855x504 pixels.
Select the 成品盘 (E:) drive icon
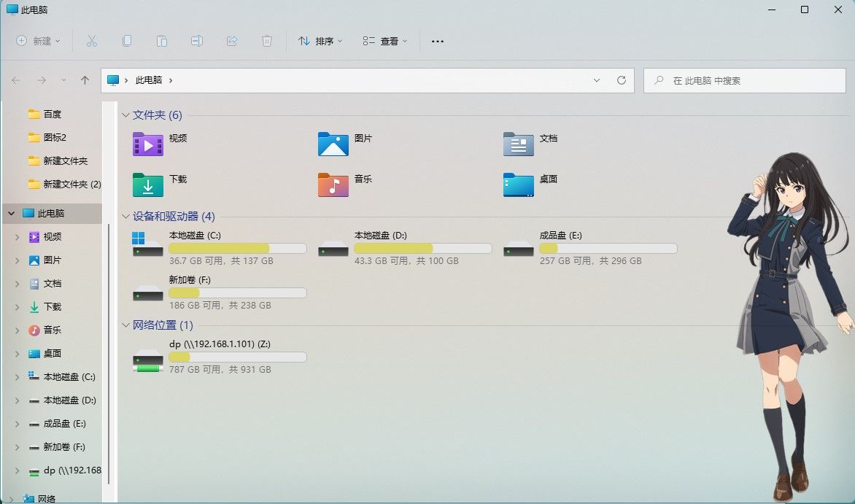(x=519, y=249)
